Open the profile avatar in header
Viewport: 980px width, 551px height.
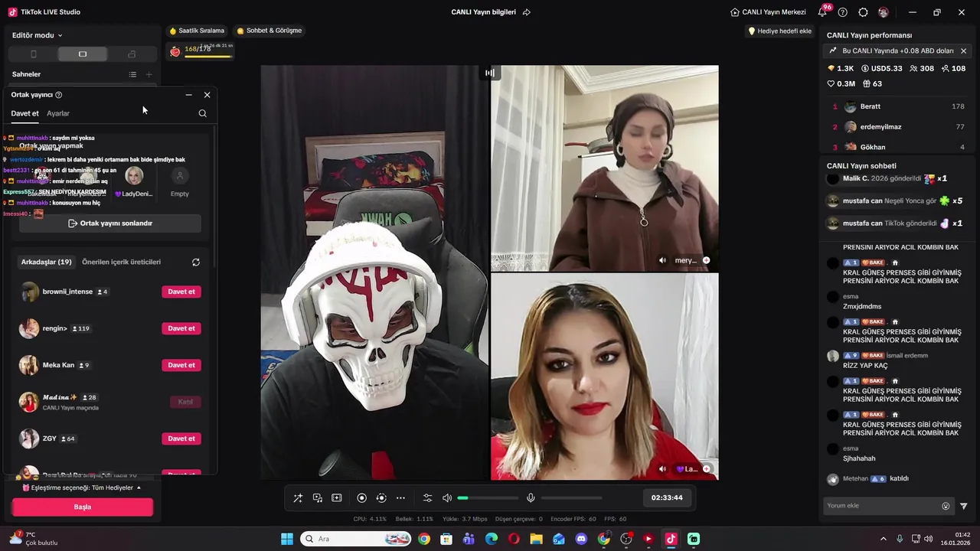tap(884, 12)
